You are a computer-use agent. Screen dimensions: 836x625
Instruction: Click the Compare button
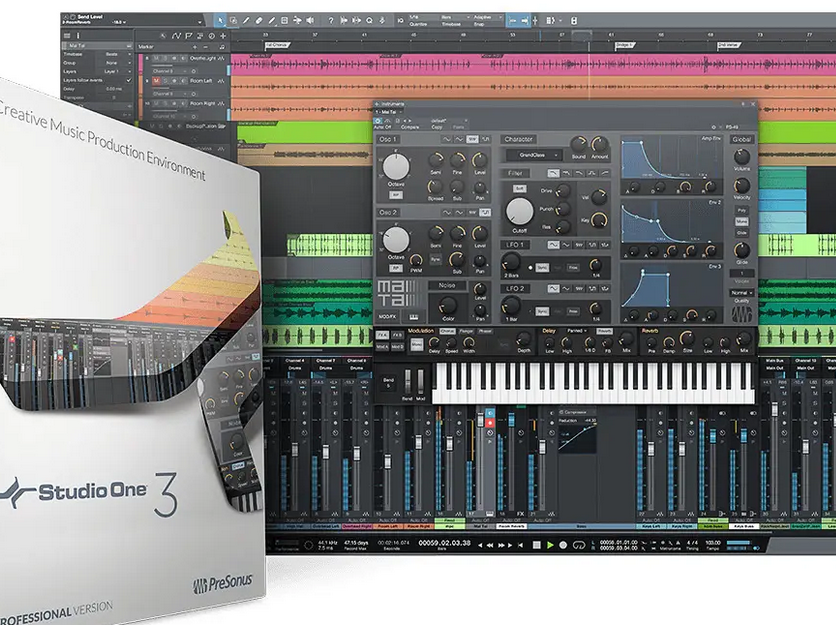tap(409, 127)
